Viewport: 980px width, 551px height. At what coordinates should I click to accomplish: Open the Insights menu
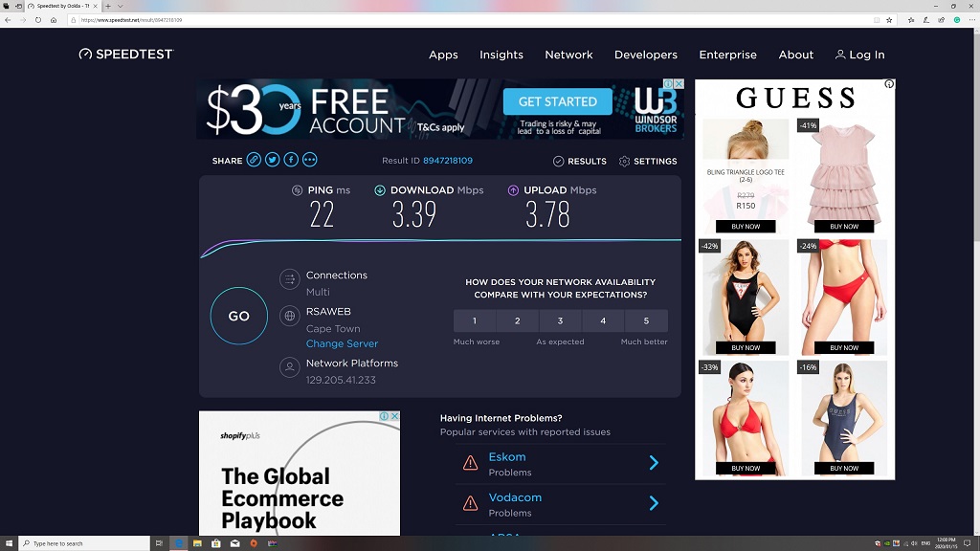click(501, 55)
